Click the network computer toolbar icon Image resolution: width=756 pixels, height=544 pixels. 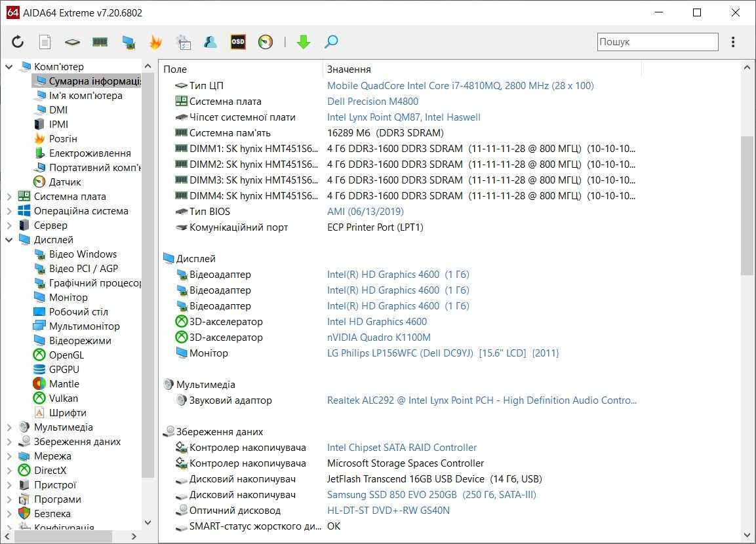129,43
